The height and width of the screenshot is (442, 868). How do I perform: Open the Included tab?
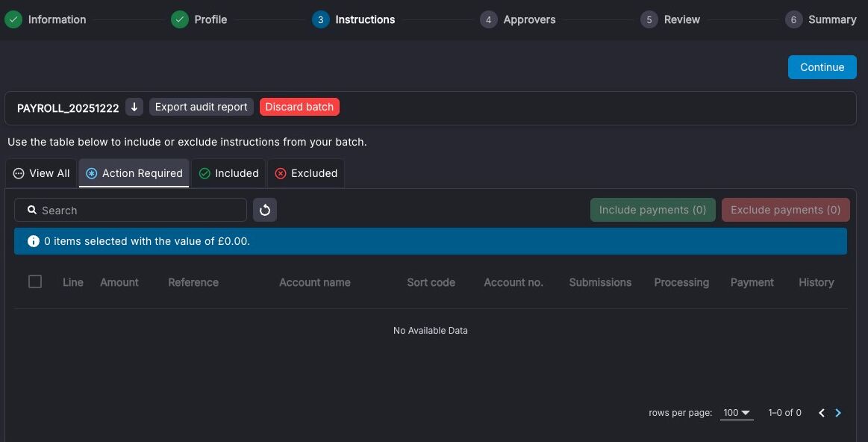(228, 173)
